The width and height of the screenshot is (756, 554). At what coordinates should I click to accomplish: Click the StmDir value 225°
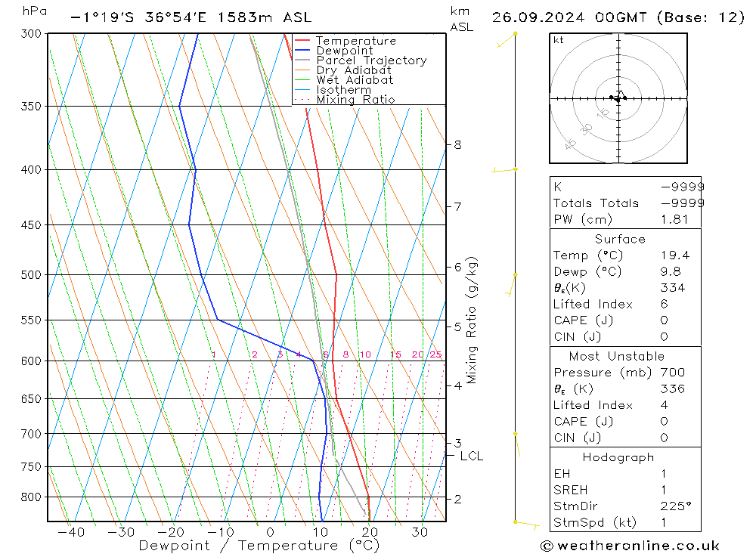(676, 506)
